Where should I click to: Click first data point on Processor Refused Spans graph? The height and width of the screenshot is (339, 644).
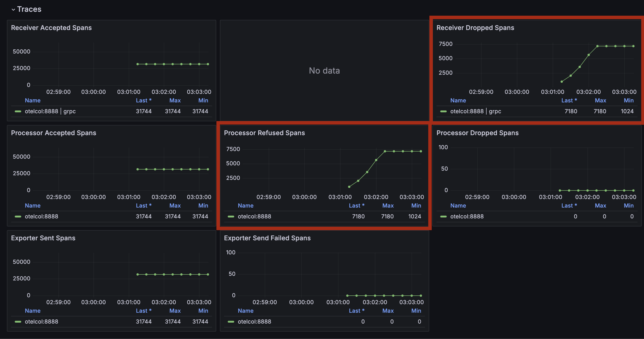(x=349, y=187)
